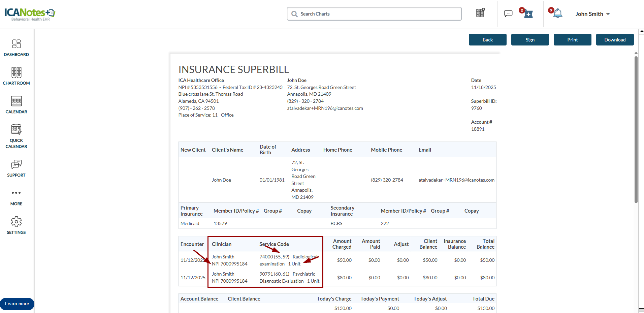644x313 pixels.
Task: Print the insurance superbill
Action: click(572, 40)
